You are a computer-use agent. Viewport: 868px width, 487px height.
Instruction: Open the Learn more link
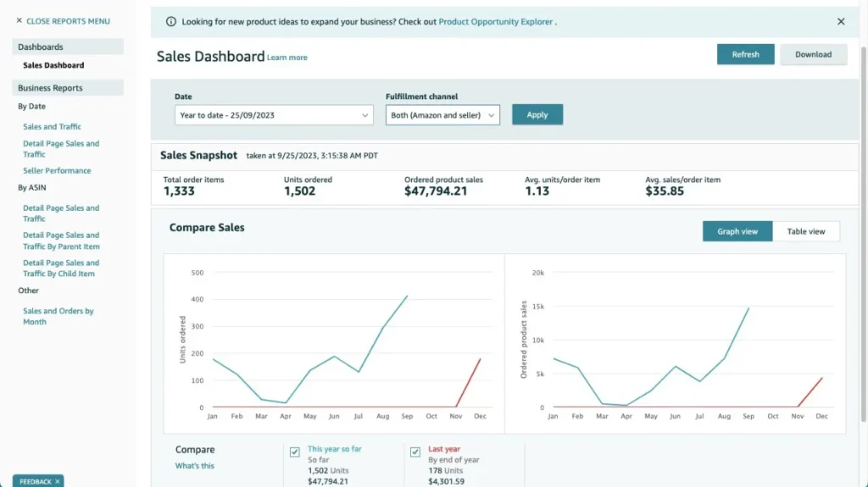[x=287, y=58]
